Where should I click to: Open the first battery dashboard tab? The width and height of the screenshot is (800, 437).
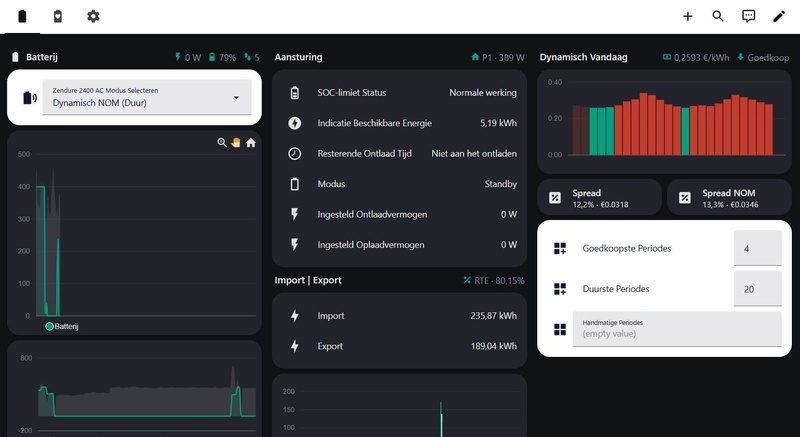coord(22,16)
